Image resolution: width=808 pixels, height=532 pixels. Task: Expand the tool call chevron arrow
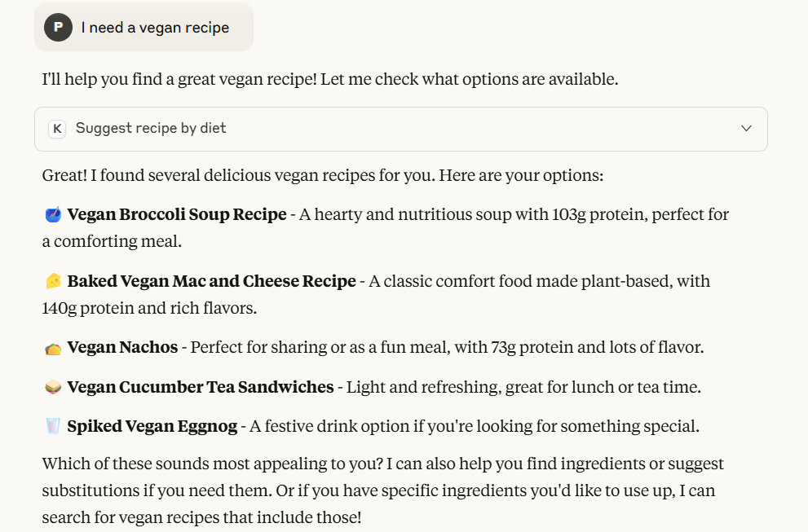click(x=746, y=129)
